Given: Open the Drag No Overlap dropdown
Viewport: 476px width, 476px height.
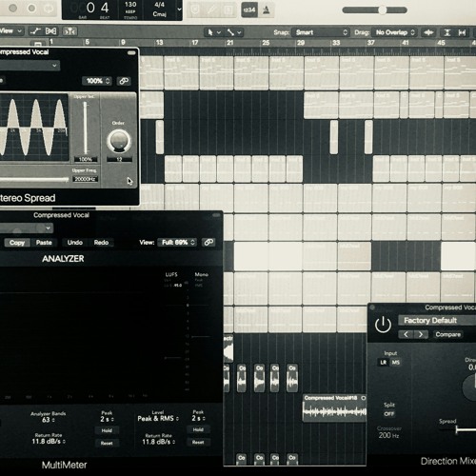Looking at the screenshot, I should coord(395,32).
